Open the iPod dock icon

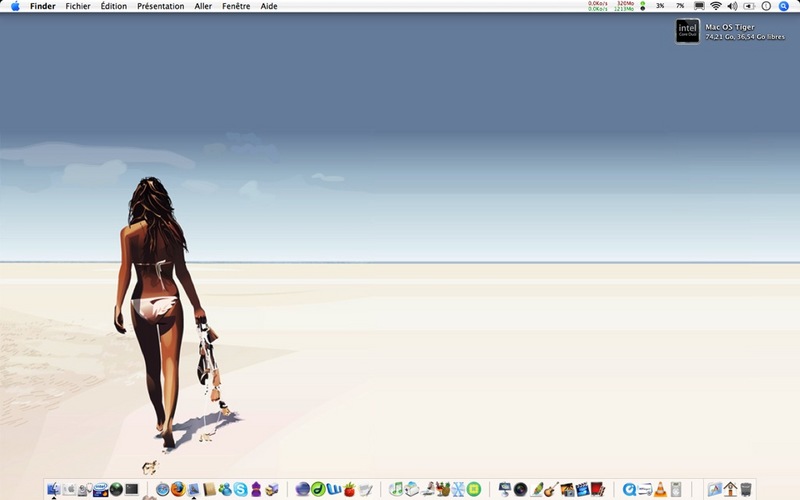point(676,489)
